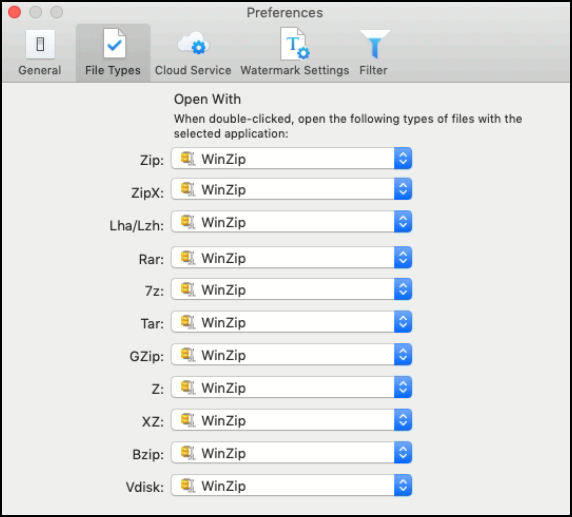Click the Preferences window title
This screenshot has height=517, width=572.
click(285, 13)
